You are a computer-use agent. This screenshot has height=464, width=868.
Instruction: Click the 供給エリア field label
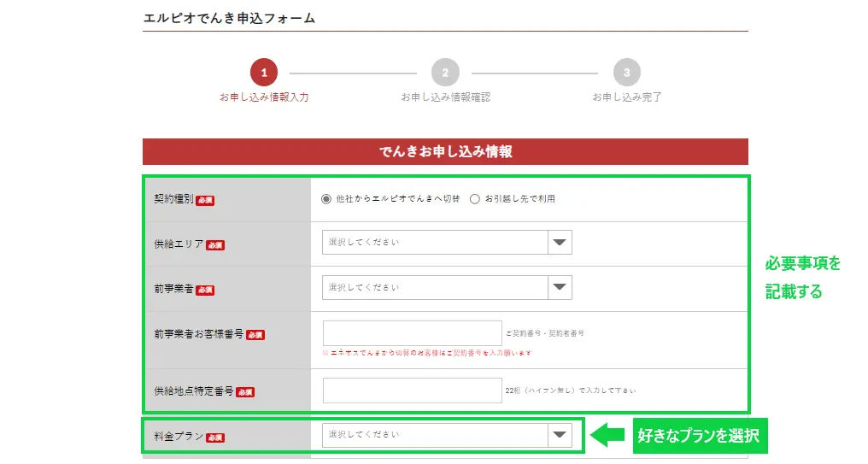click(x=179, y=244)
